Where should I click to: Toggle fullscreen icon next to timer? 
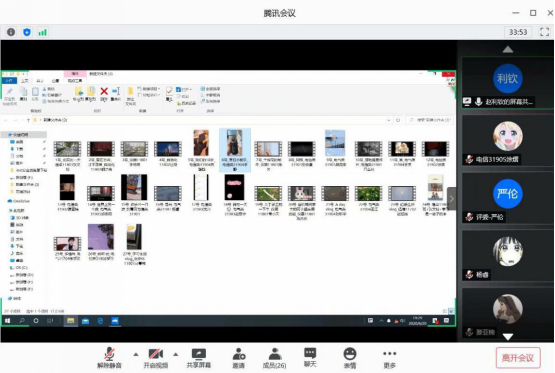click(x=544, y=32)
